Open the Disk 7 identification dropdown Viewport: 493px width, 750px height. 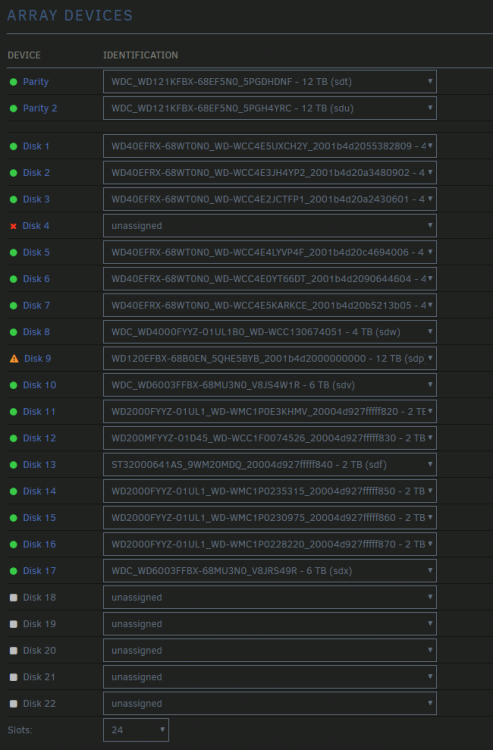(270, 306)
